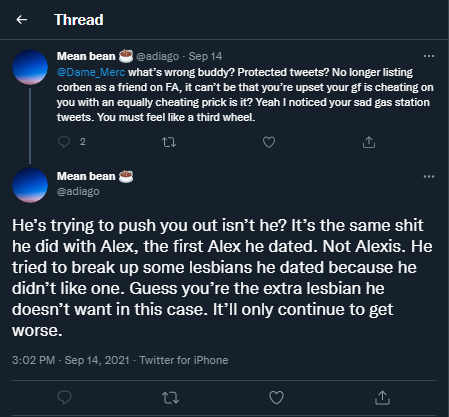Screen dimensions: 449x417
Task: Click the Sep 14 timestamp link
Action: tap(205, 56)
